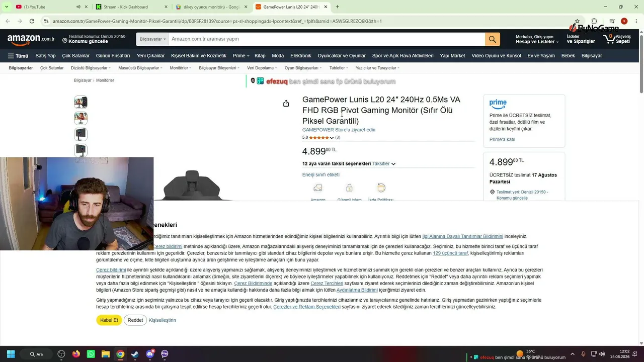
Task: Open the browser extensions puzzle icon
Action: point(594,21)
